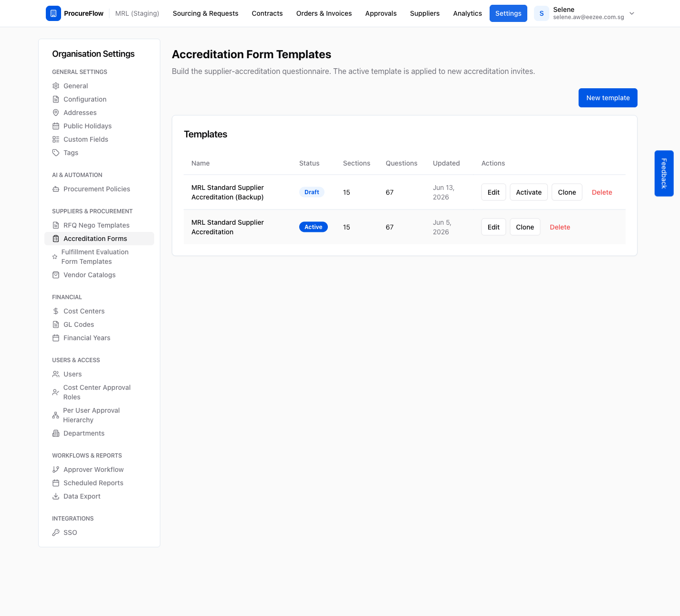Click "MRL Standard Supplier Accreditation (Backup)" name

coord(228,192)
